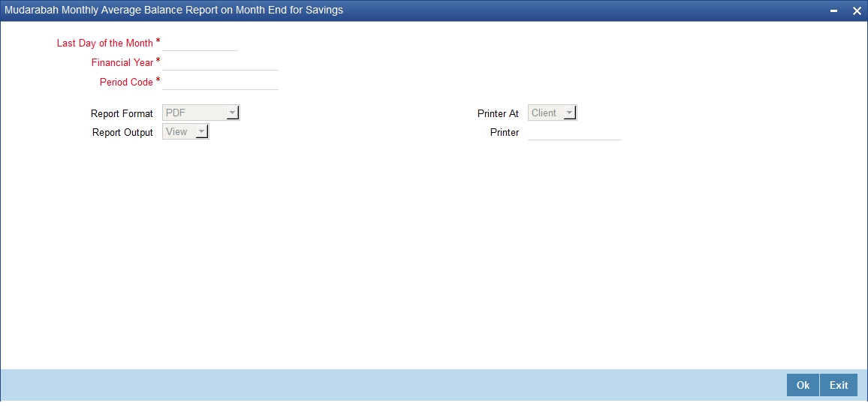Click the Printer At label
This screenshot has height=406, width=868.
click(x=498, y=113)
